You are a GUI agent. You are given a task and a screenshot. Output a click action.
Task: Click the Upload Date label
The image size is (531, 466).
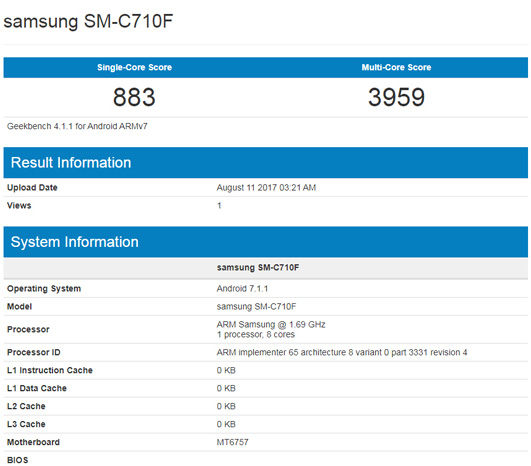click(x=32, y=188)
